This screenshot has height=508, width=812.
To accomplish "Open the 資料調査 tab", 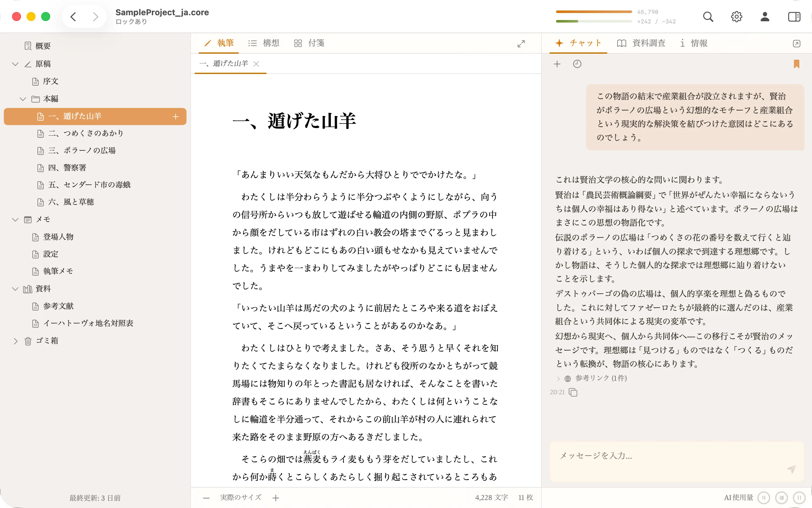I will click(641, 43).
